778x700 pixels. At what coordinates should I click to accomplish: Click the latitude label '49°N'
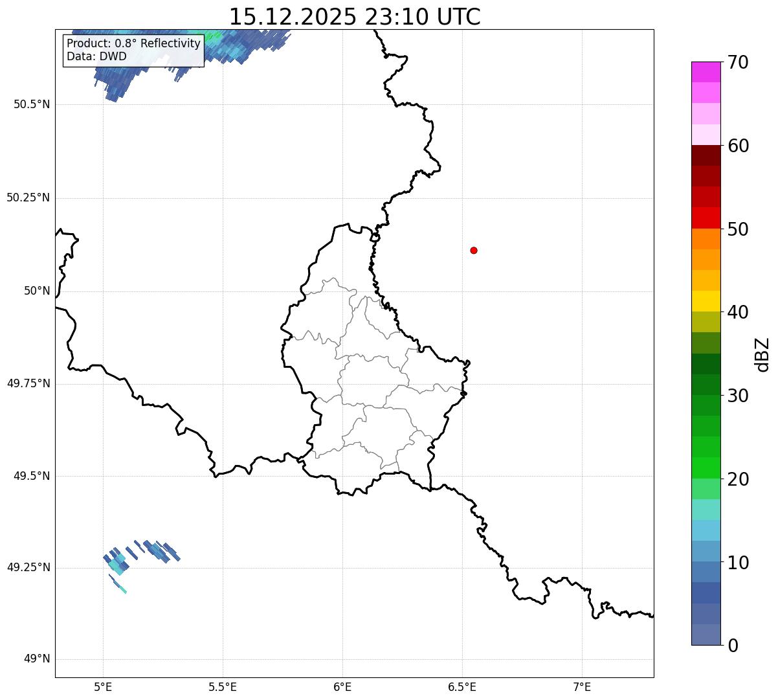37,659
